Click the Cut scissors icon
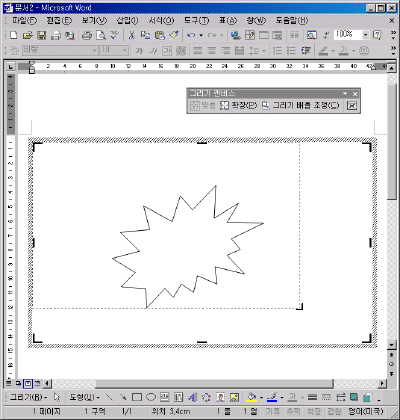 click(132, 35)
